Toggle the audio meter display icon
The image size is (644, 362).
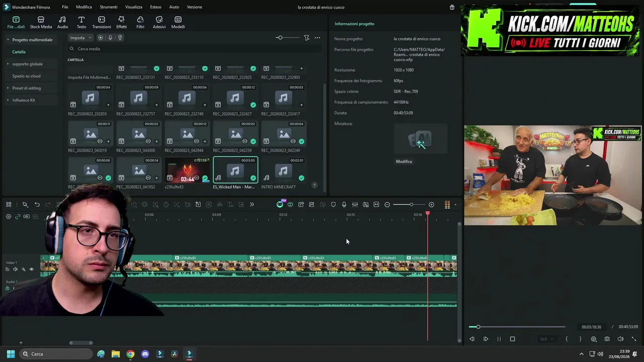[x=447, y=205]
